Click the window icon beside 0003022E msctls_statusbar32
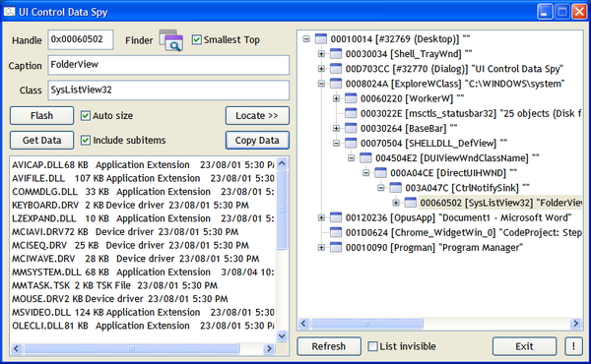The height and width of the screenshot is (364, 591). (351, 113)
